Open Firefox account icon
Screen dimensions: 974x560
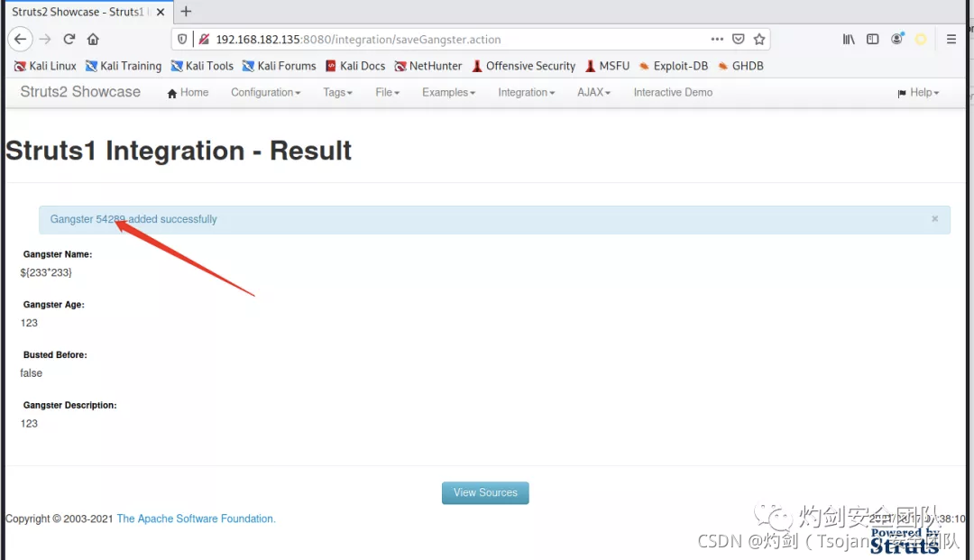[897, 39]
